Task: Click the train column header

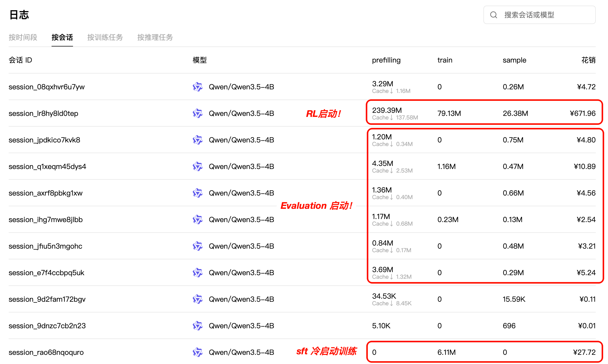Action: click(445, 60)
